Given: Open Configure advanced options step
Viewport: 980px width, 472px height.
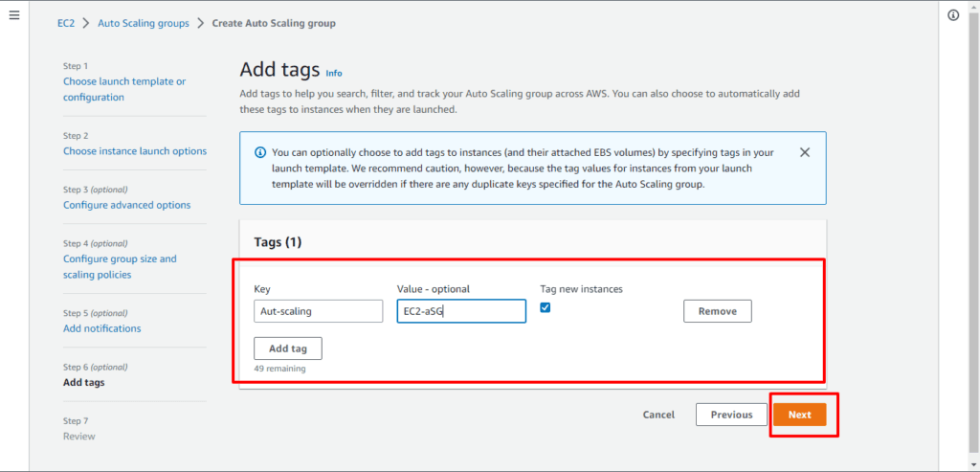Looking at the screenshot, I should click(x=126, y=205).
